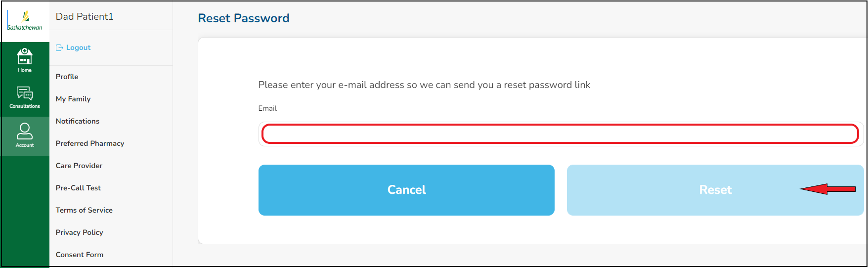Click the Reset Password heading
Screen dimensions: 868x268
pyautogui.click(x=244, y=18)
